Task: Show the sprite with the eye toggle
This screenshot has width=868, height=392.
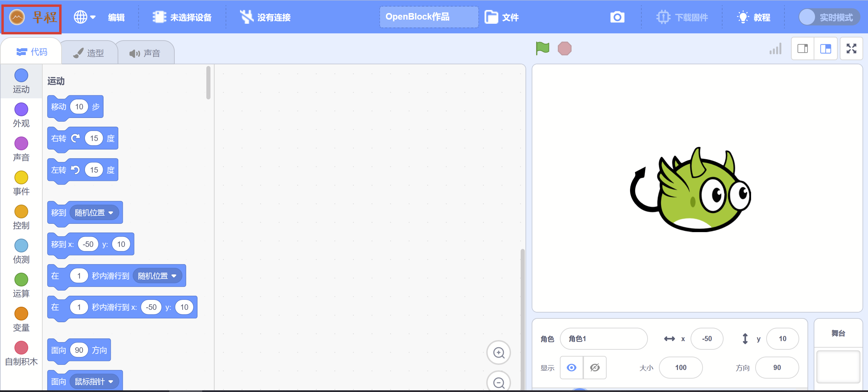Action: [571, 367]
